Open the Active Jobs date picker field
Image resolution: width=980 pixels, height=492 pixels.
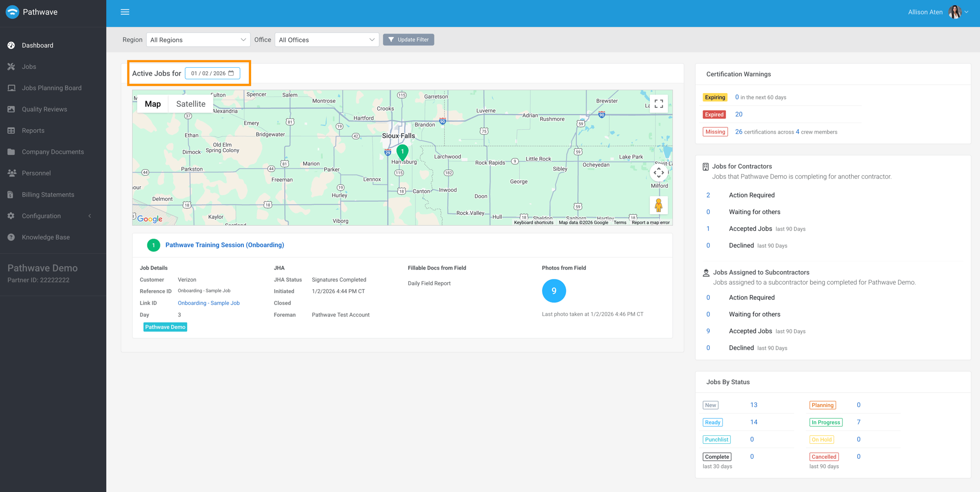tap(212, 73)
